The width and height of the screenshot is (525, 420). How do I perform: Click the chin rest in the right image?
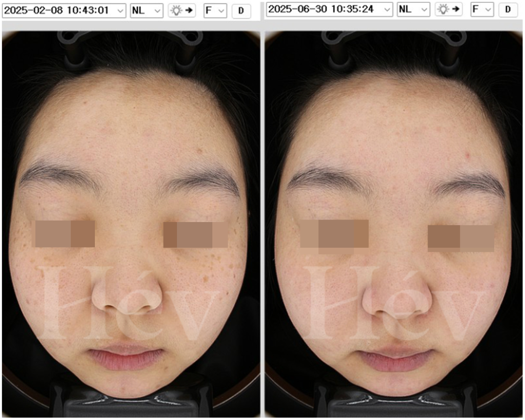click(x=395, y=404)
